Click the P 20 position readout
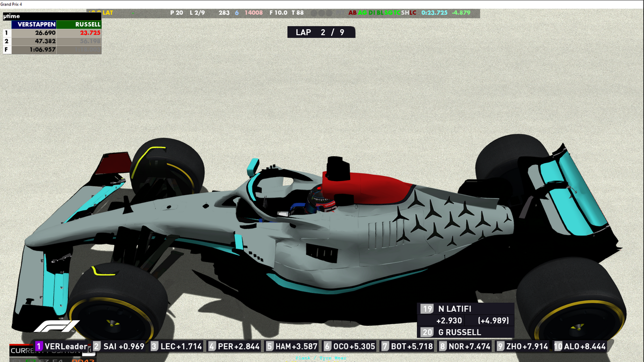This screenshot has width=644, height=362. (177, 13)
